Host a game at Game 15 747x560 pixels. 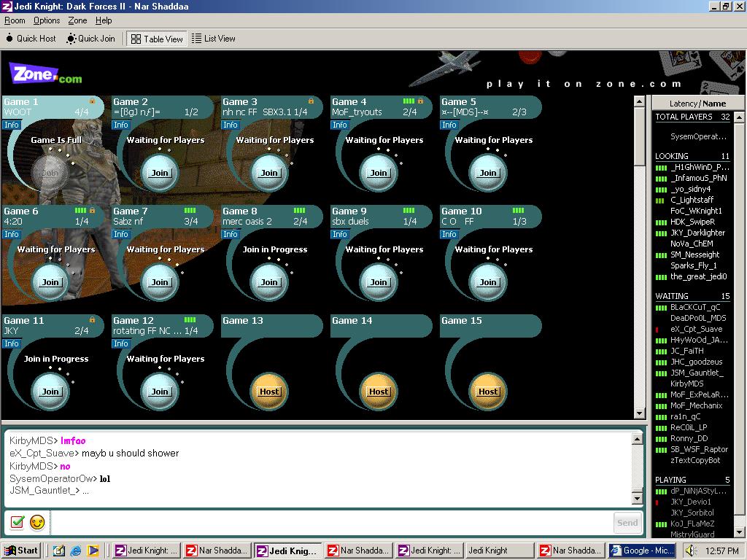(x=488, y=392)
